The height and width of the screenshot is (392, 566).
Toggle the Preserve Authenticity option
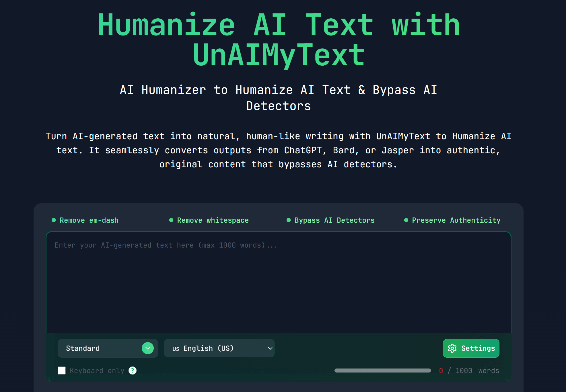pos(456,220)
